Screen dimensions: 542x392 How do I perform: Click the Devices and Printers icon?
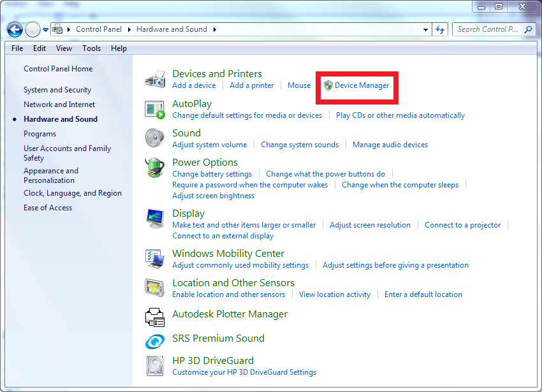155,79
